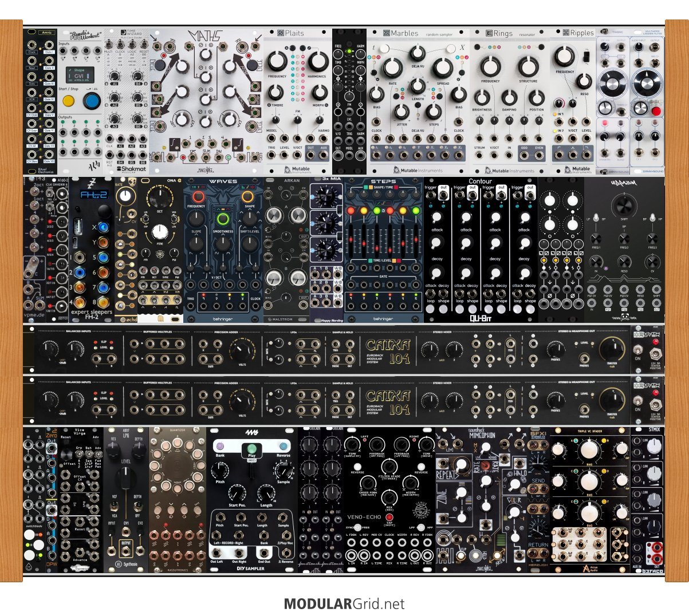Click the leftmost red step button on Steps
Viewport: 689px width, 616px height.
click(x=352, y=211)
